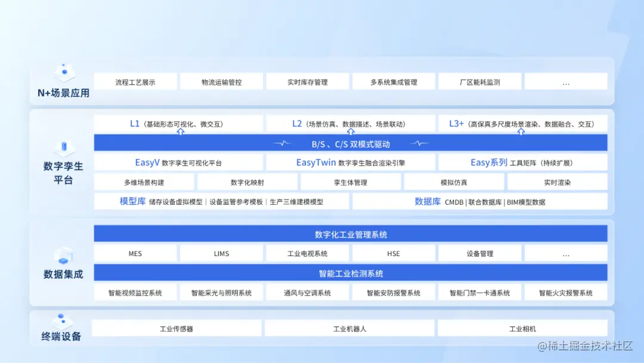Click the 终端设备 label
Image resolution: width=644 pixels, height=363 pixels.
61,336
